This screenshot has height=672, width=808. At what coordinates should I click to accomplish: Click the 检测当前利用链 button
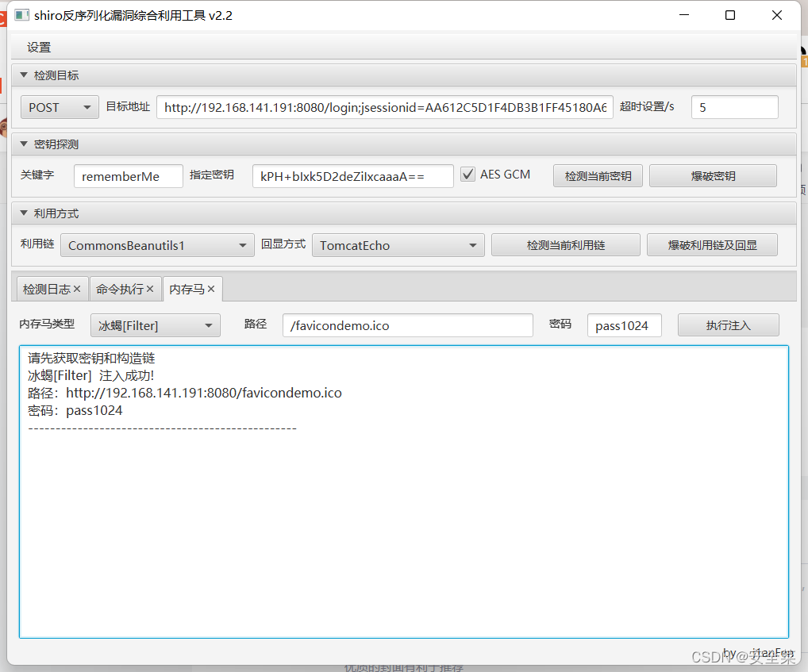coord(566,245)
